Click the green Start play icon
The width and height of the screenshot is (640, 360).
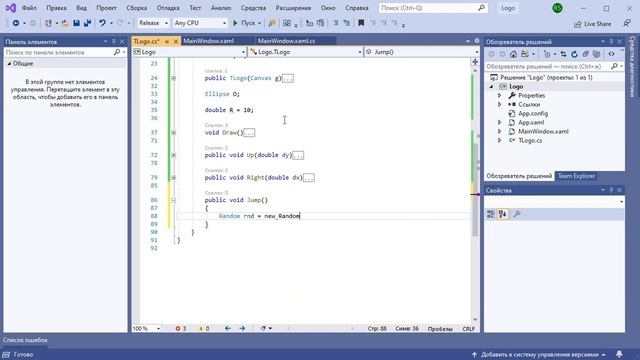coord(235,23)
